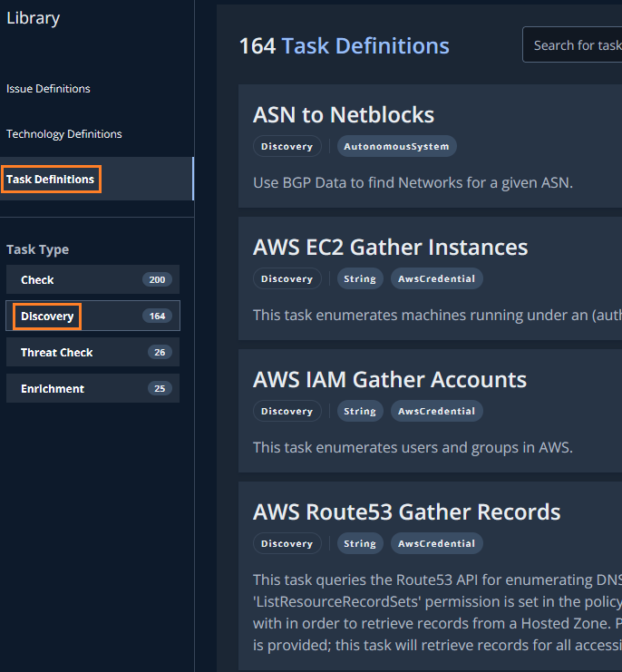Click the String tag under AWS EC2 Gather Instances
This screenshot has height=672, width=622.
tap(360, 278)
